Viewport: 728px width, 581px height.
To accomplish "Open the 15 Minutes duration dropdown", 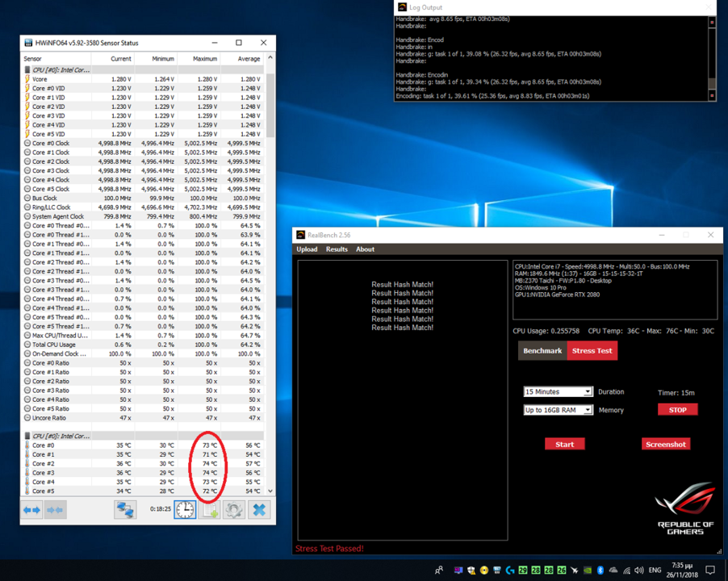I will click(x=558, y=391).
